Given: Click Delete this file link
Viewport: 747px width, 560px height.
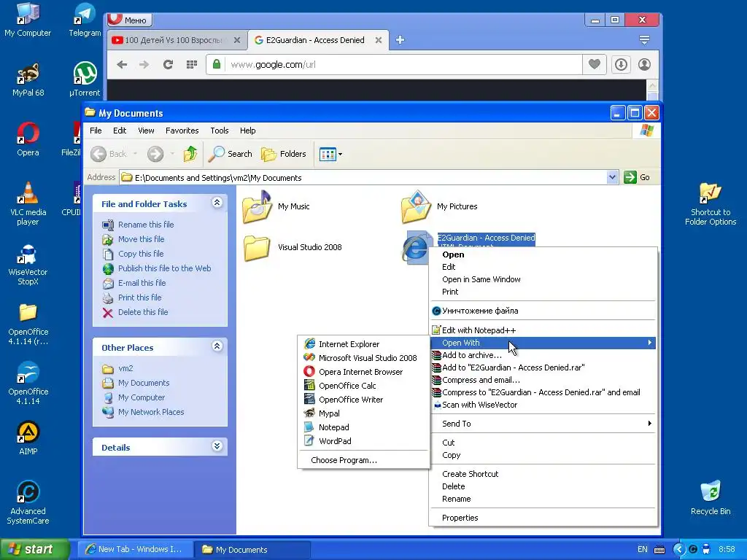Looking at the screenshot, I should coord(143,312).
